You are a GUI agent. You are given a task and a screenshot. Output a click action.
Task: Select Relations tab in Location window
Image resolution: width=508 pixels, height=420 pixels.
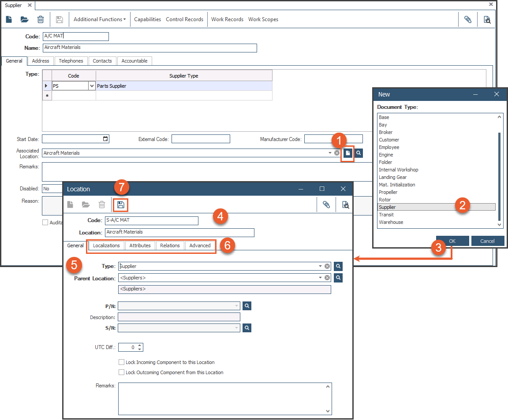tap(170, 245)
